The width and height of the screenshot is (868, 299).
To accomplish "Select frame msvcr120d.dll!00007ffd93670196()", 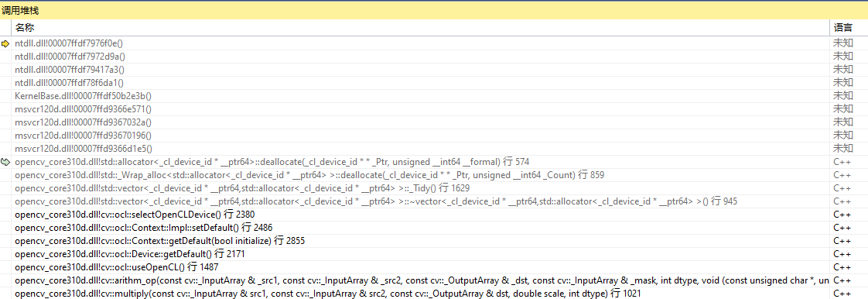I will 83,136.
